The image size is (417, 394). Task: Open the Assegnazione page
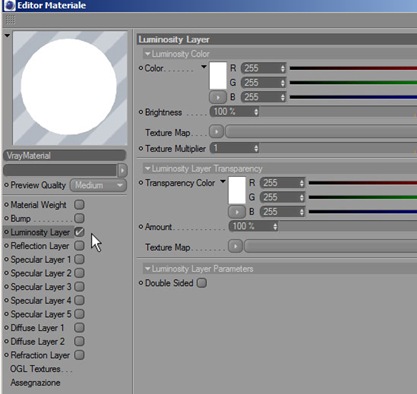click(35, 382)
